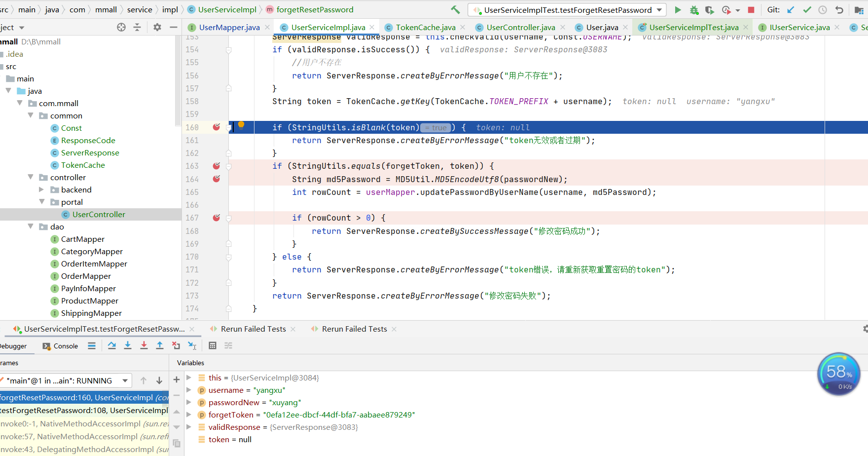
Task: Expand the validResponse variable node
Action: tap(189, 427)
